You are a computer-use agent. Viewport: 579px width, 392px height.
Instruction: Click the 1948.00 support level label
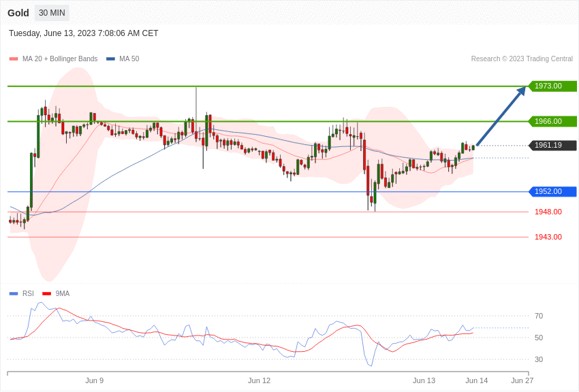[x=548, y=212]
